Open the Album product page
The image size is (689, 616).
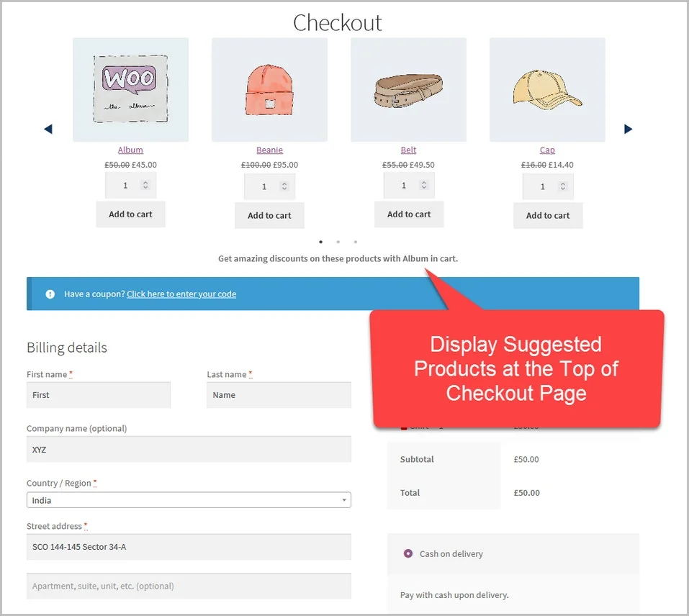(130, 150)
